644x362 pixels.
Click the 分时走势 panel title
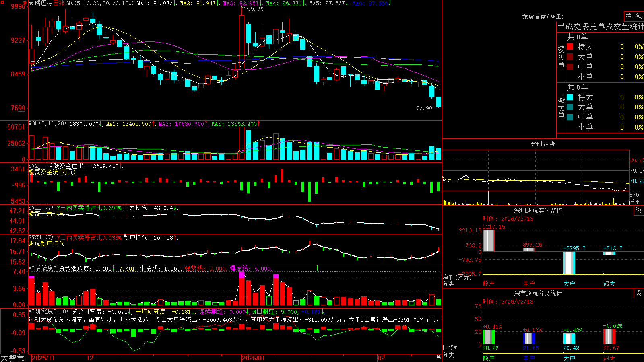543,144
